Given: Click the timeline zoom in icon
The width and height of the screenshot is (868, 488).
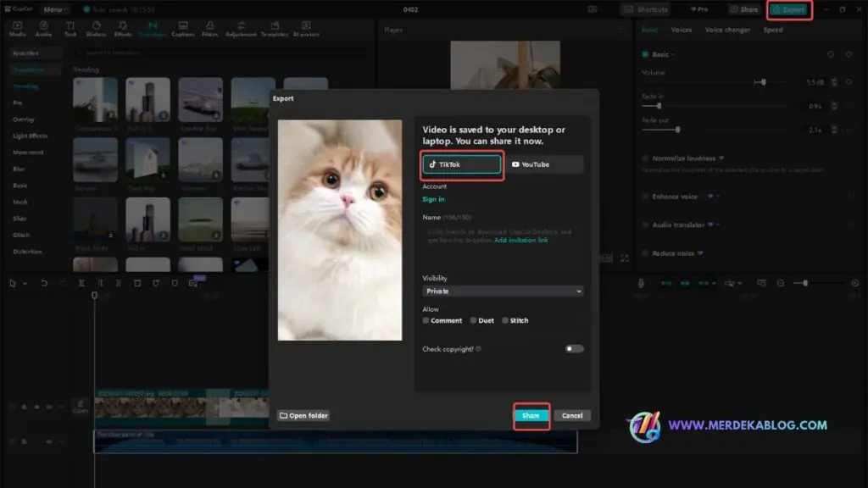Looking at the screenshot, I should 854,283.
